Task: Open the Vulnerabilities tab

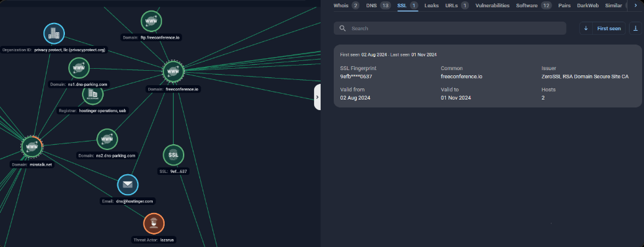Action: 493,5
